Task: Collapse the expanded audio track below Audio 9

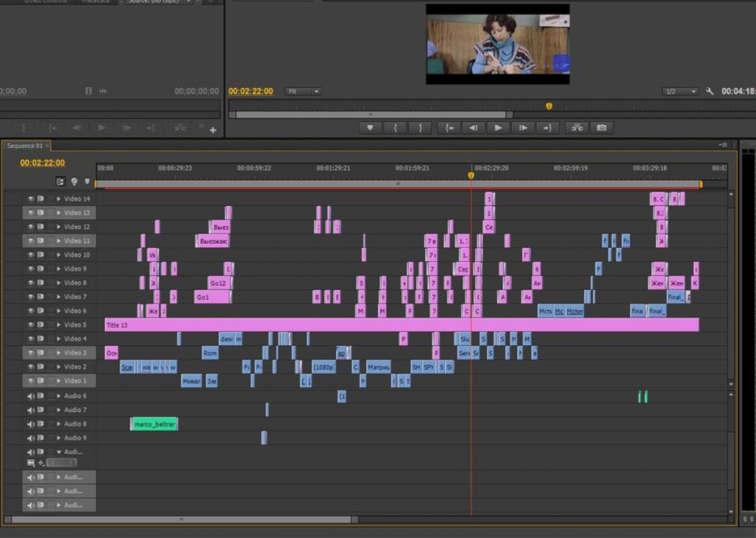Action: [59, 452]
